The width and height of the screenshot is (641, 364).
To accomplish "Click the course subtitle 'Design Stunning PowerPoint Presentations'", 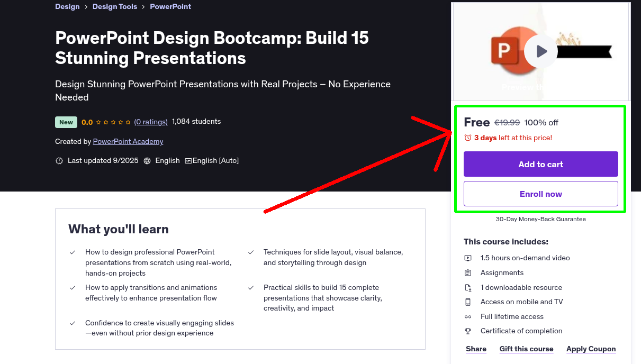I will (x=223, y=90).
